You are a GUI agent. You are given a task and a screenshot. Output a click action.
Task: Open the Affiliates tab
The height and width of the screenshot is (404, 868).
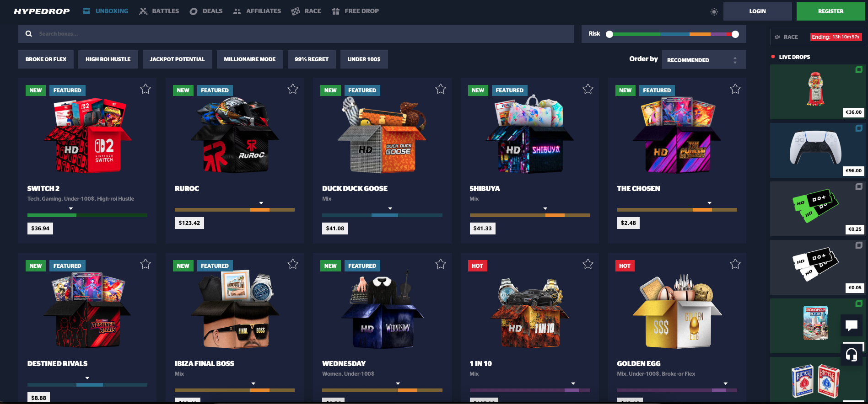coord(257,11)
